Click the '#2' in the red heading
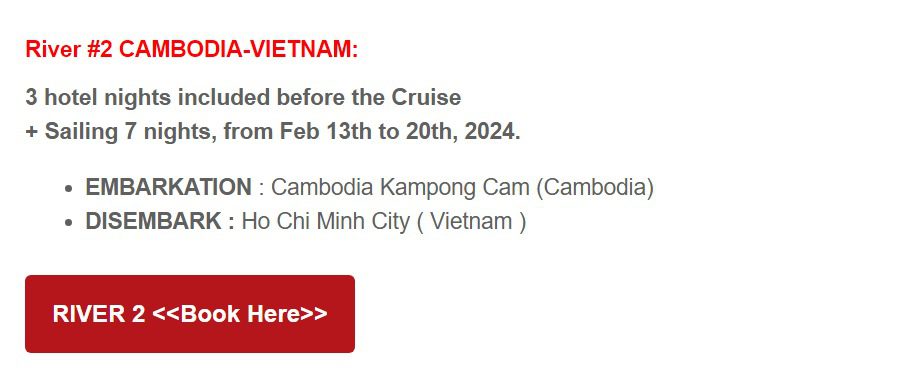Screen dimensions: 897x375 tap(100, 49)
